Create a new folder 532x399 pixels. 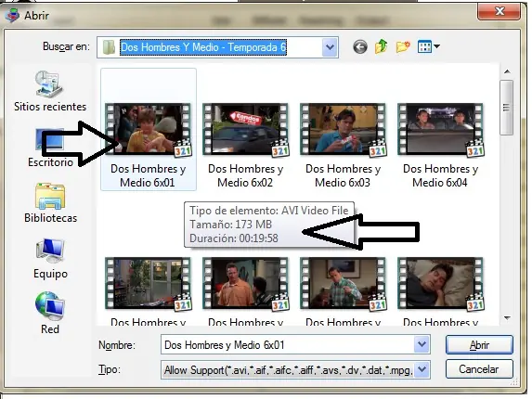[403, 46]
